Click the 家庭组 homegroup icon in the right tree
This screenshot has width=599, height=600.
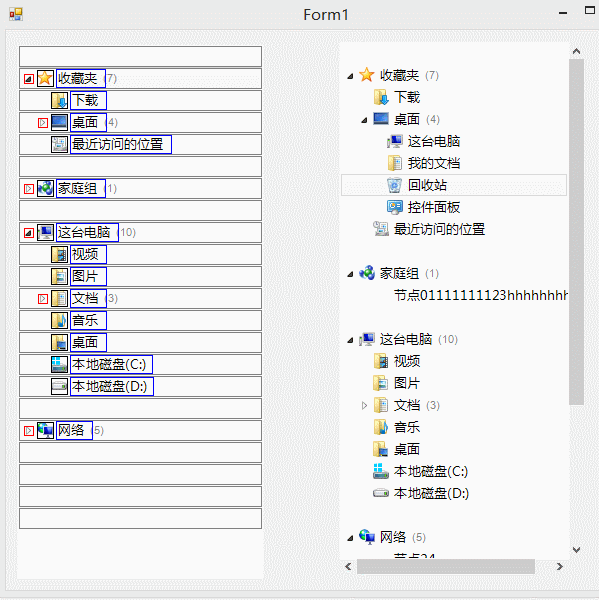[x=367, y=273]
